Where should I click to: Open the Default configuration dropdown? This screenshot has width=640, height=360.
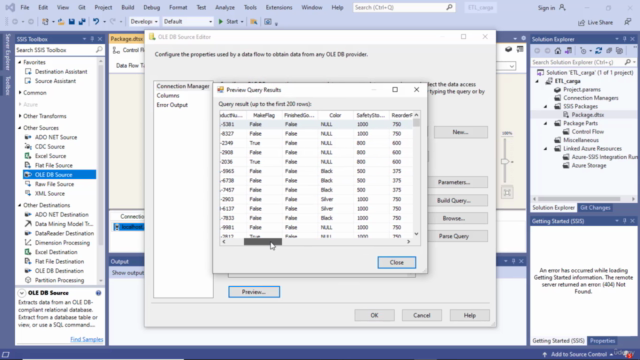188,22
